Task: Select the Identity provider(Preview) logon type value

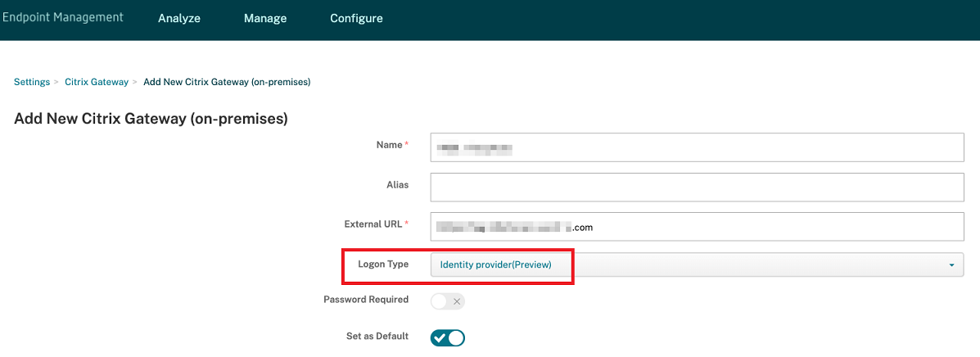Action: (496, 264)
